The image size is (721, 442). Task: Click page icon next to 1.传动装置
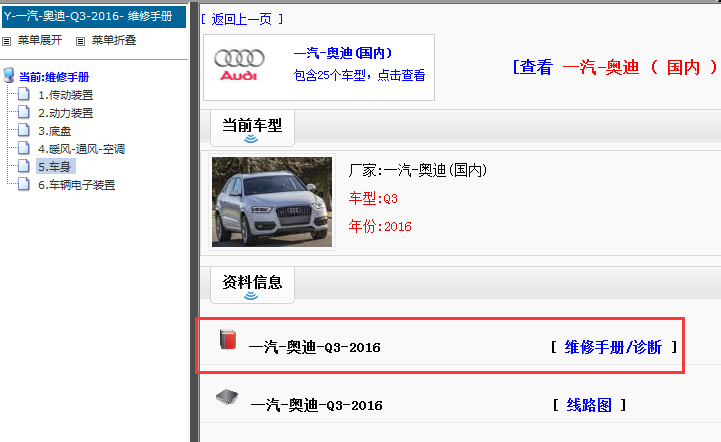coord(24,94)
